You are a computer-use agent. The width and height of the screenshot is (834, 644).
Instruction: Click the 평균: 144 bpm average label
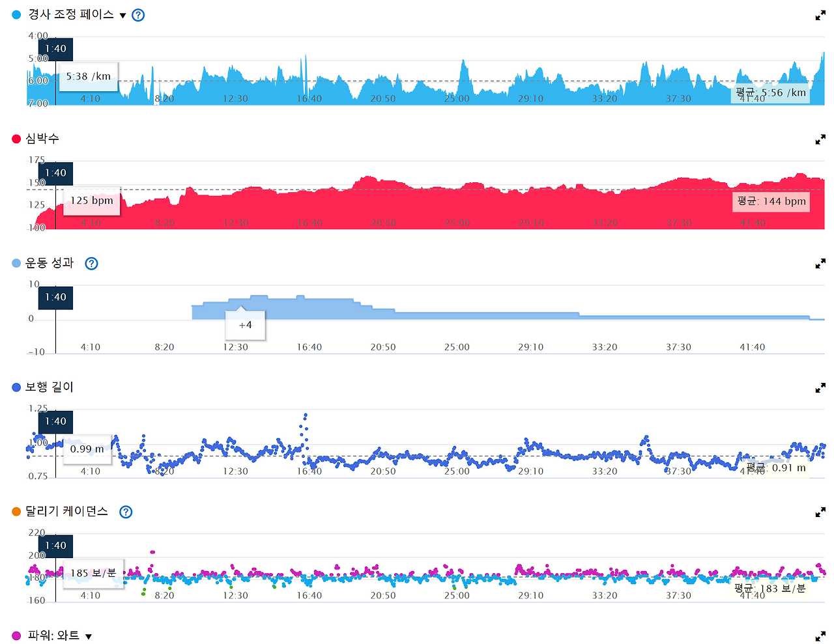point(771,201)
